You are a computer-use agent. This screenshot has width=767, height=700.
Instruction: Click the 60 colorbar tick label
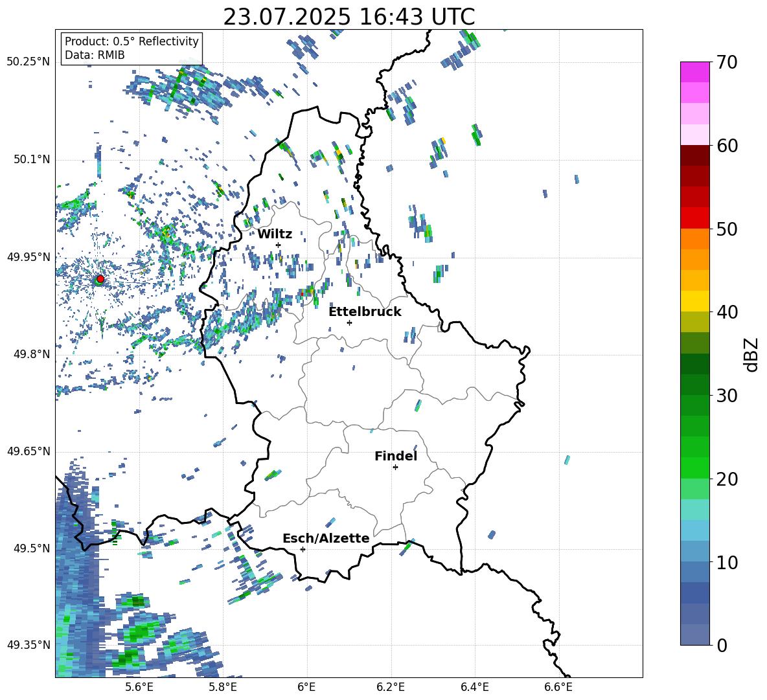coord(727,146)
